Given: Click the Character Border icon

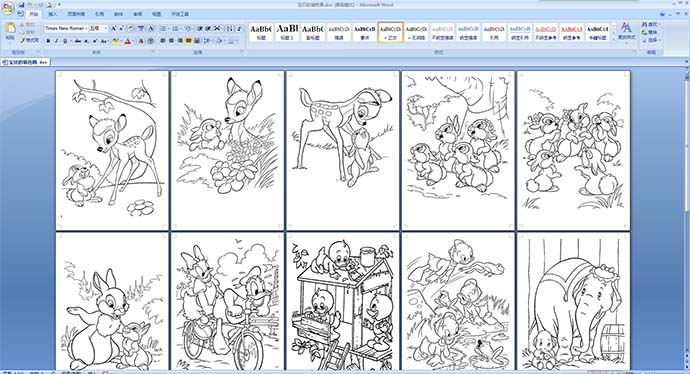Looking at the screenshot, I should [151, 28].
